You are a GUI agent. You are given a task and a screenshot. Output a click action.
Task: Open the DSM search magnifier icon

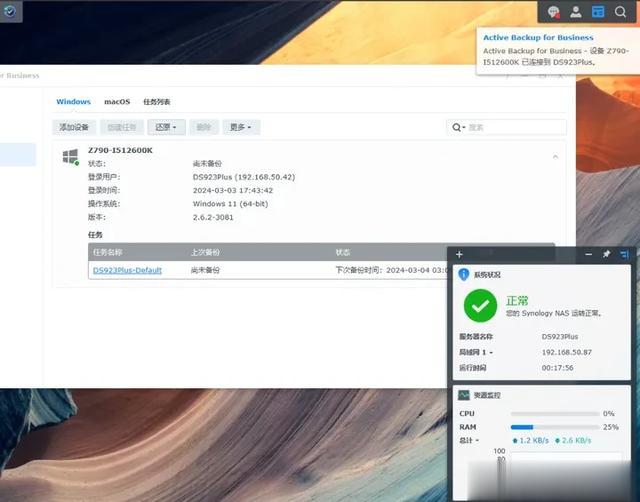click(x=620, y=12)
